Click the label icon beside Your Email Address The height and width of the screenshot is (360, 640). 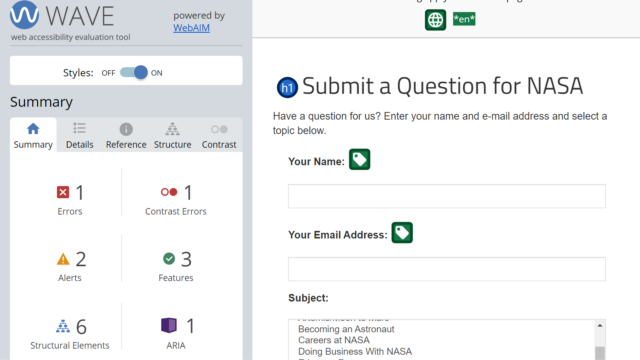coord(402,233)
